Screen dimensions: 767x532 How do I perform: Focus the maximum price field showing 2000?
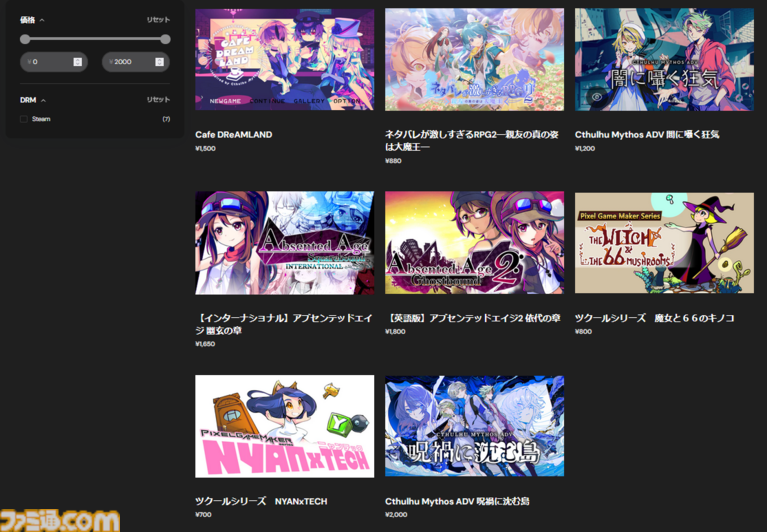click(x=135, y=62)
